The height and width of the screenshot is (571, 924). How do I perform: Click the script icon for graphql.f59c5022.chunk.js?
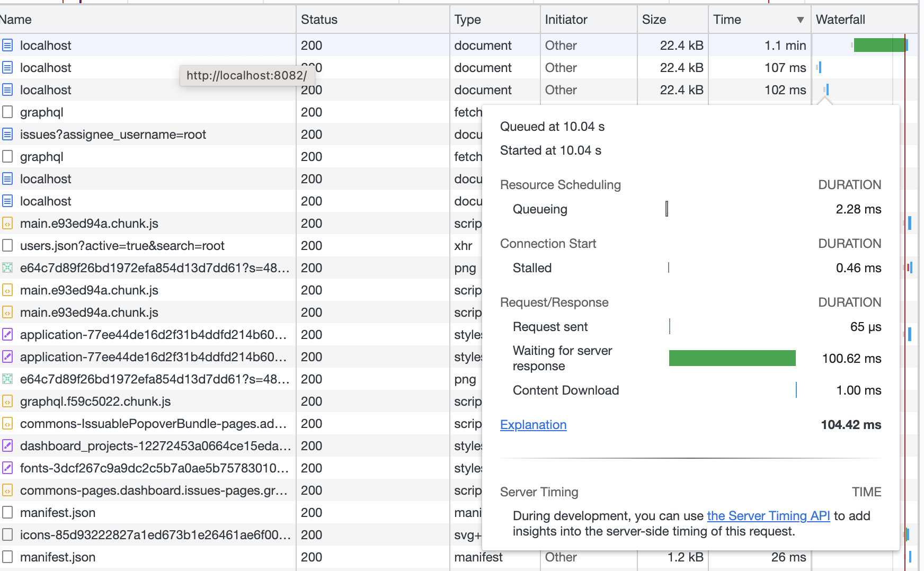point(7,402)
